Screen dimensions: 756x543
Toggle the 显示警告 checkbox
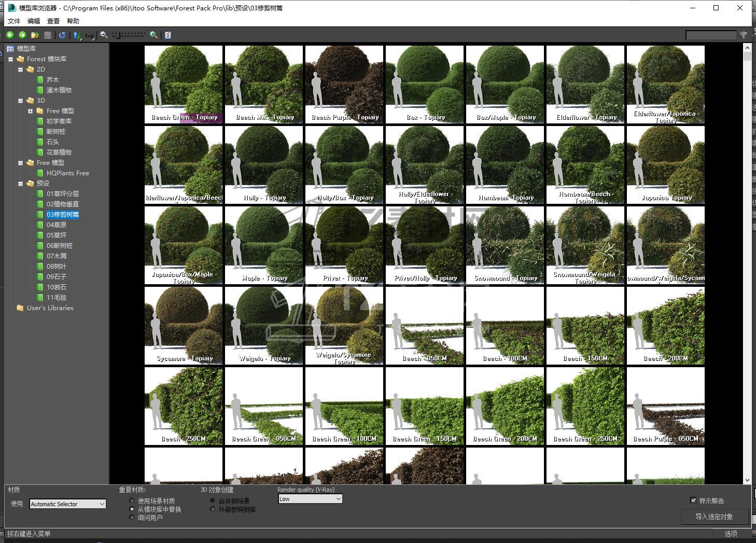coord(693,500)
